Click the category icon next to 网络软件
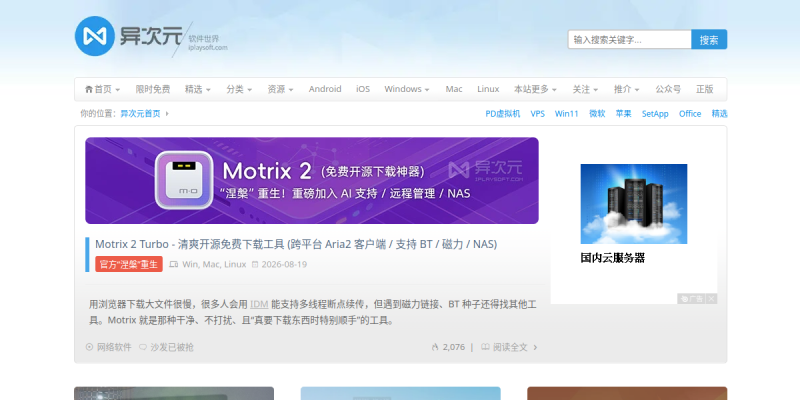The width and height of the screenshot is (800, 400). click(89, 347)
